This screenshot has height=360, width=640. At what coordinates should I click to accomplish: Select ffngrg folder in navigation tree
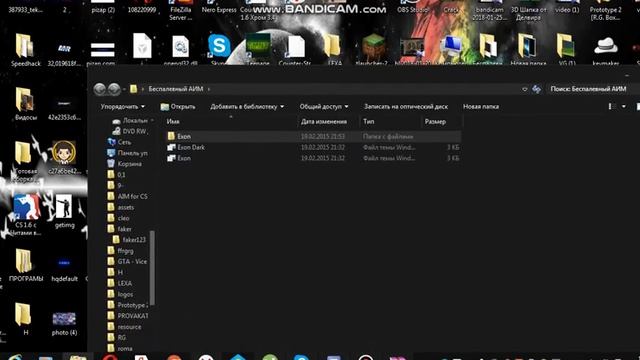coord(120,251)
